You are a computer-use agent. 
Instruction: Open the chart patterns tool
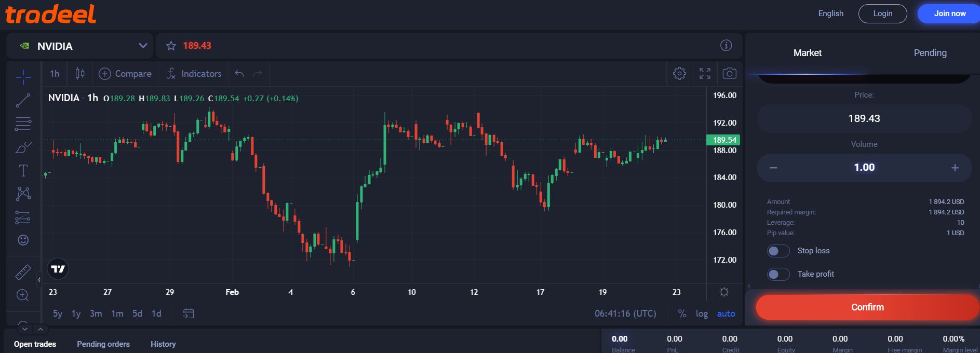[x=23, y=194]
